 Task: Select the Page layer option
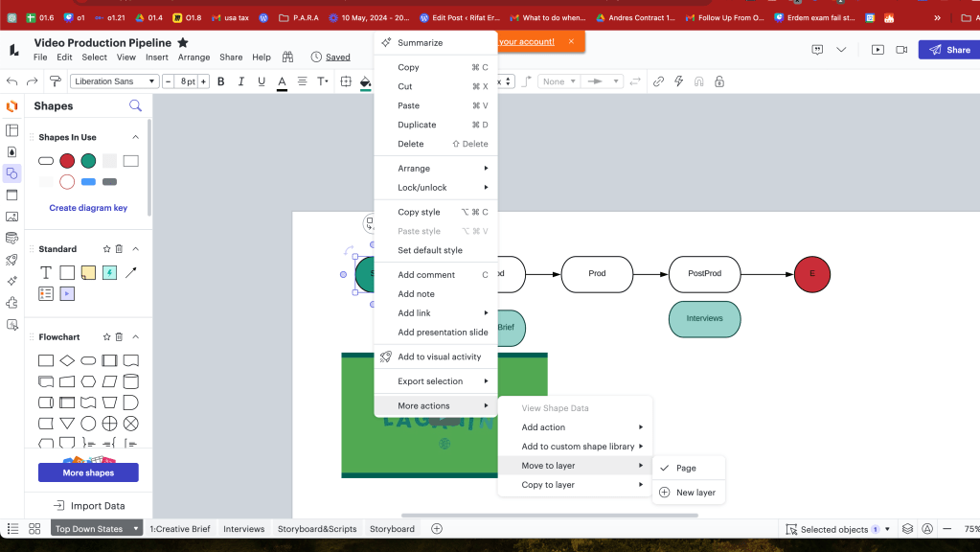coord(689,468)
